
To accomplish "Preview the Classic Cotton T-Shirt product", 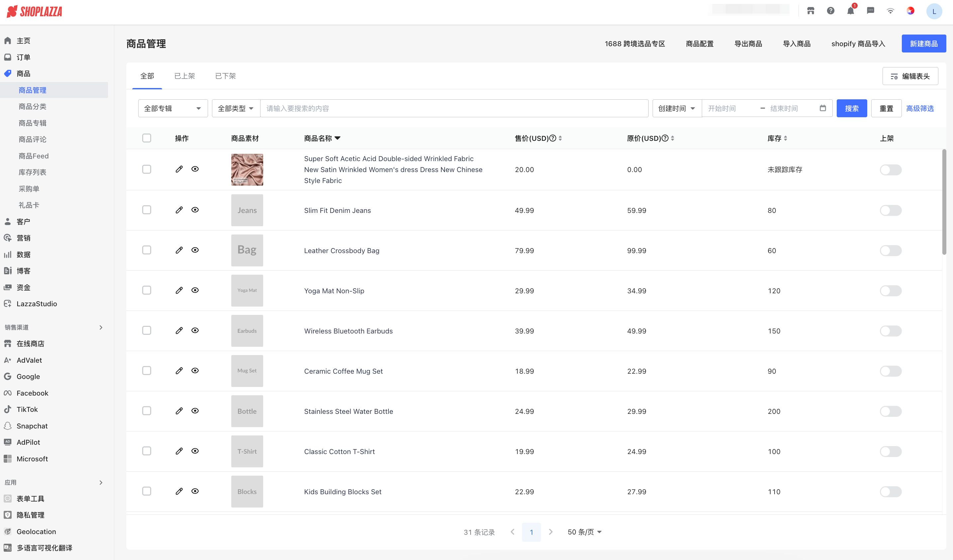I will pos(195,451).
